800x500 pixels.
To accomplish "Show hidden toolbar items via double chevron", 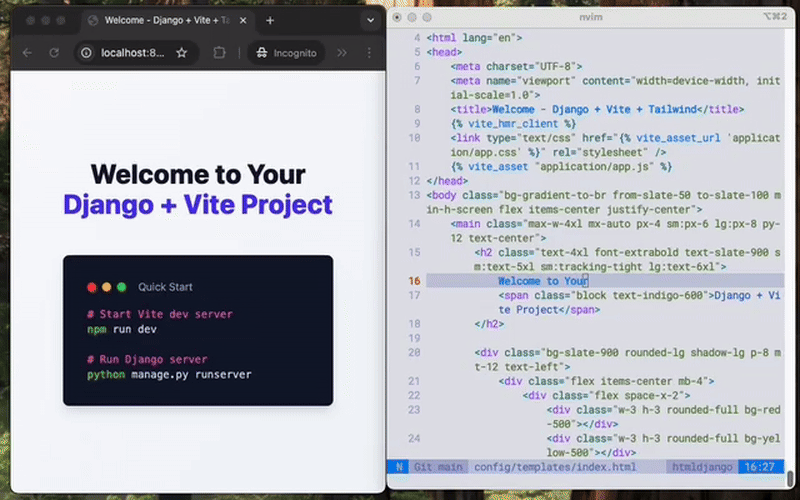I will (342, 53).
